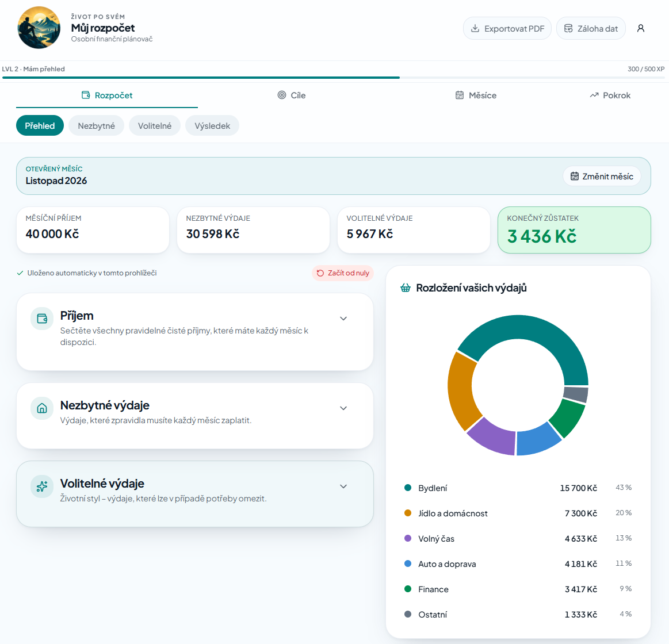Screen dimensions: 669x644
Task: Click the house icon of Nezbytné výdaje
Action: click(x=42, y=408)
